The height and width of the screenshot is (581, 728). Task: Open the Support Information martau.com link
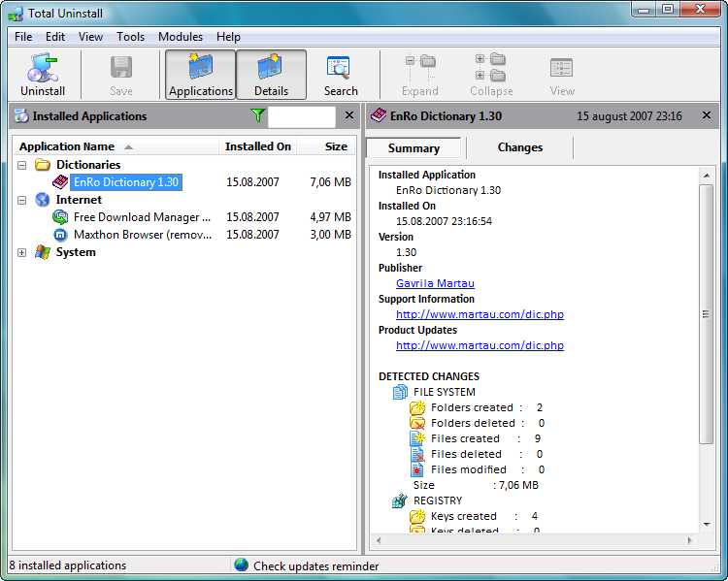pyautogui.click(x=480, y=314)
